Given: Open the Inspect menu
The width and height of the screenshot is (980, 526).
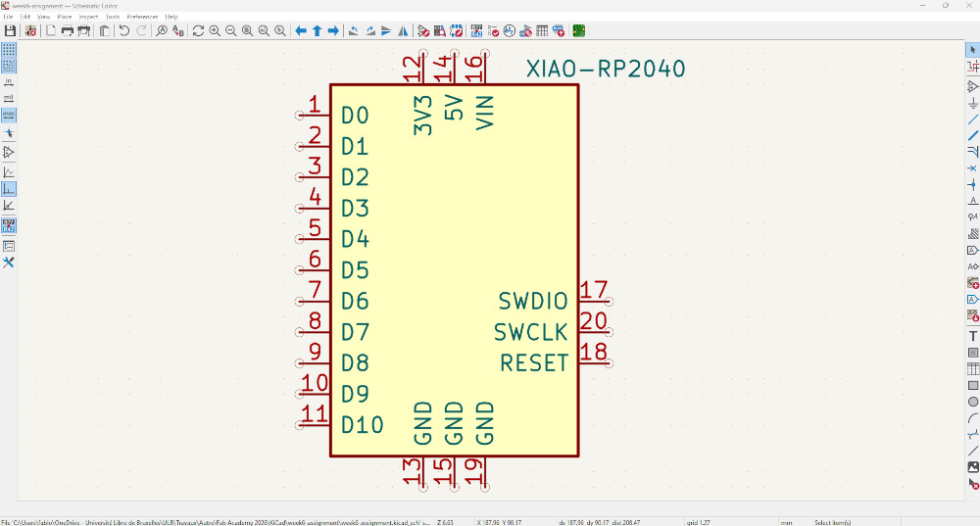Looking at the screenshot, I should point(88,17).
